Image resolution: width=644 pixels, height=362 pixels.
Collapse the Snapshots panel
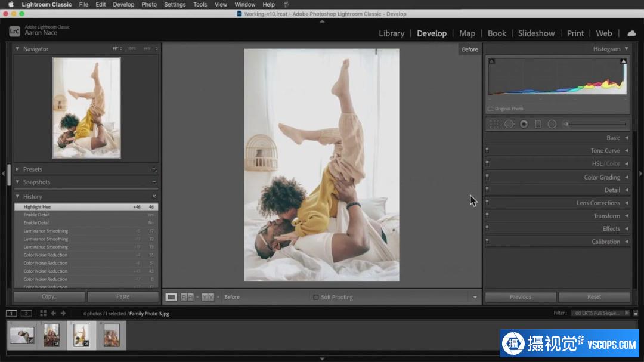(17, 182)
